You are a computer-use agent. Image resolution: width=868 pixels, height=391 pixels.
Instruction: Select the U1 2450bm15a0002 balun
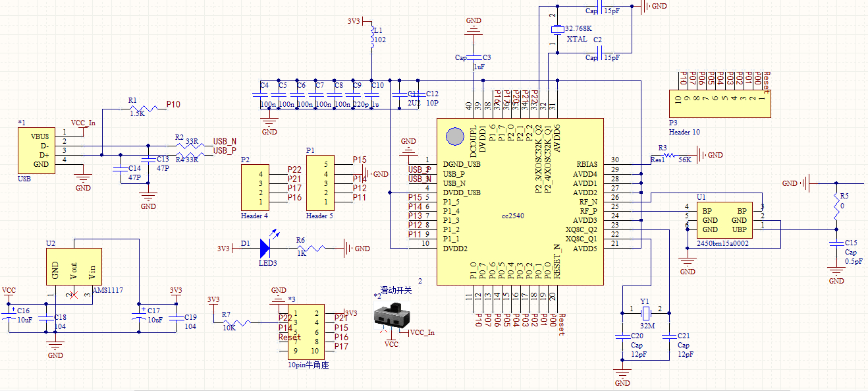pyautogui.click(x=723, y=220)
